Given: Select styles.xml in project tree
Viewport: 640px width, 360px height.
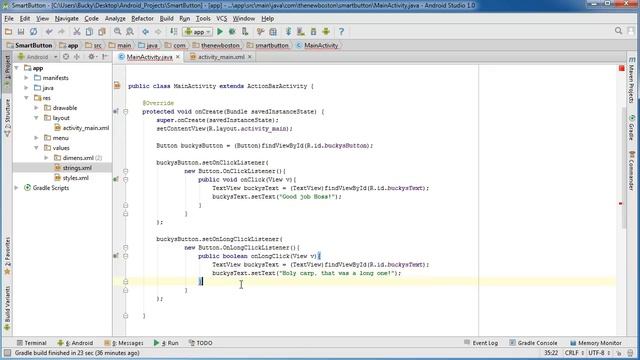Looking at the screenshot, I should (x=76, y=178).
